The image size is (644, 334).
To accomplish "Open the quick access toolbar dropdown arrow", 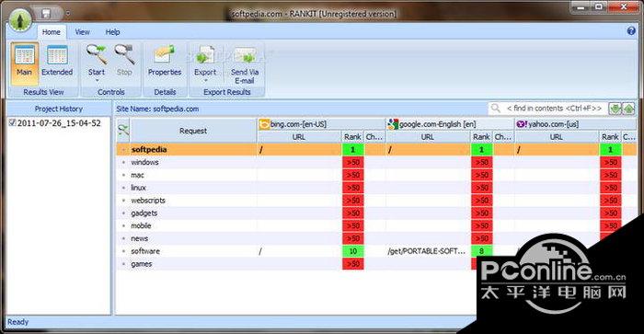I will coord(68,14).
